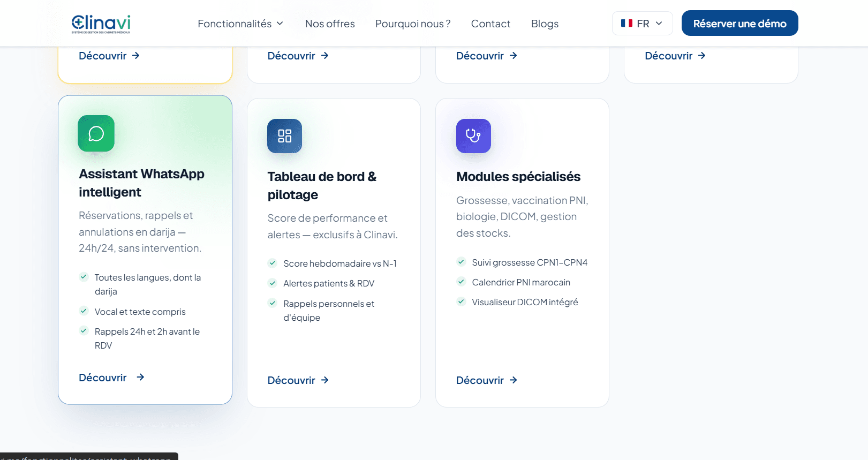This screenshot has height=460, width=868.
Task: Follow Découvrir in the Tableau de bord card
Action: (298, 380)
